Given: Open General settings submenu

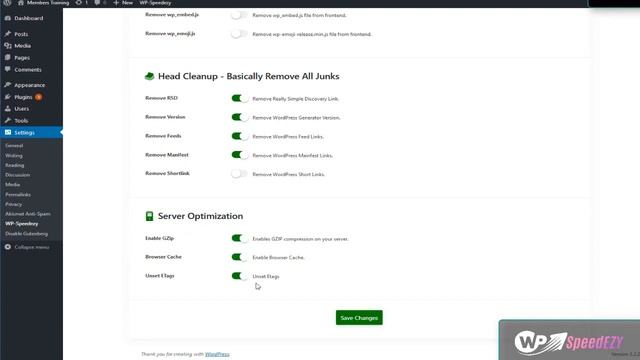Looking at the screenshot, I should (x=14, y=146).
